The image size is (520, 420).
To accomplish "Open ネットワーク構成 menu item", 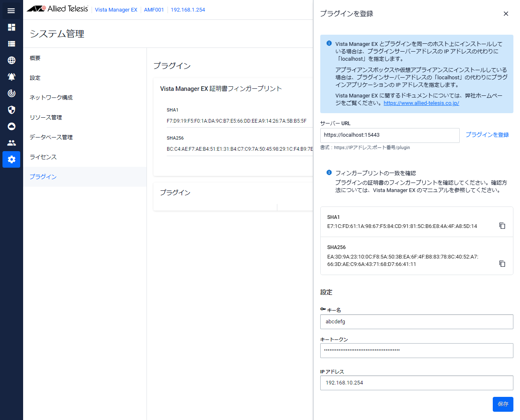I will (51, 98).
